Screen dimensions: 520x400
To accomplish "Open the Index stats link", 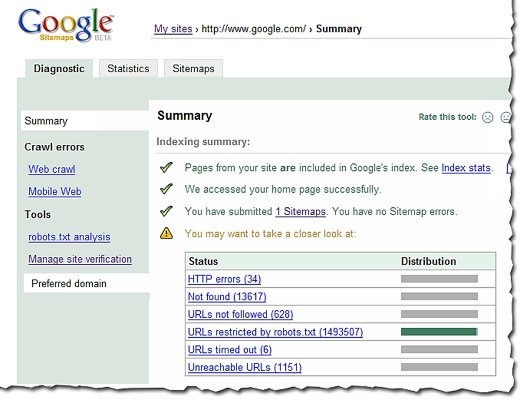I will (x=466, y=168).
